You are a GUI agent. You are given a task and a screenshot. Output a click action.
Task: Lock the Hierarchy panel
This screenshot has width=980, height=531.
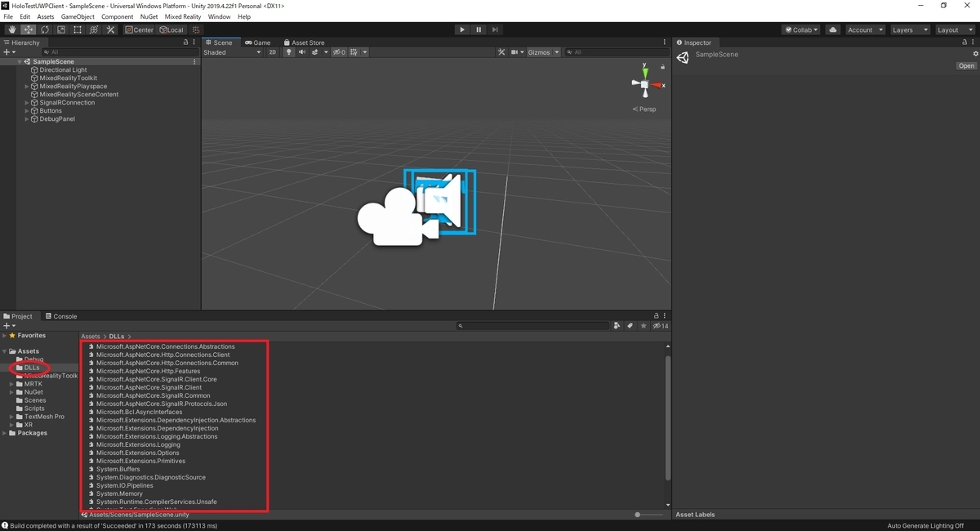185,42
